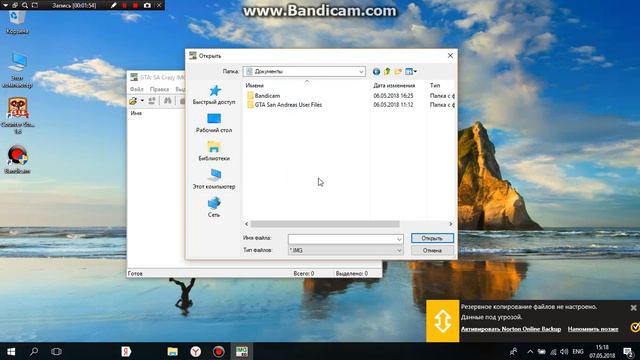Open the Этот компьютер desktop icon

pos(17,70)
